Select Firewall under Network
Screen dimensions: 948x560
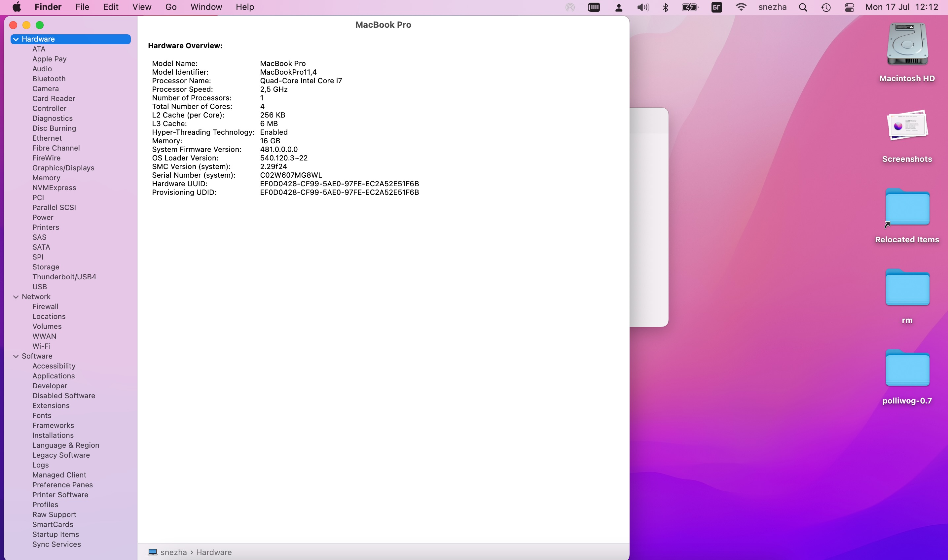pyautogui.click(x=45, y=306)
